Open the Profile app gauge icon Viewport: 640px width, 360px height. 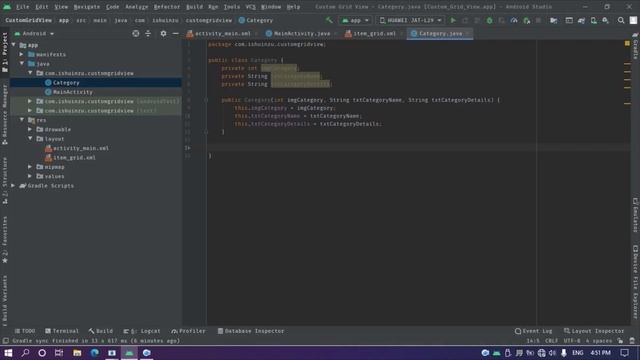[514, 20]
